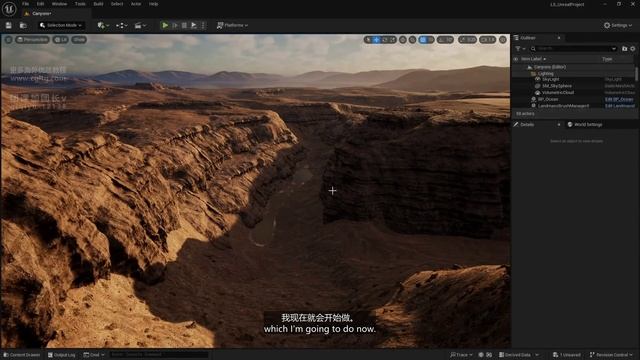Open the Perspective view mode dropdown
The height and width of the screenshot is (360, 640).
(33, 40)
